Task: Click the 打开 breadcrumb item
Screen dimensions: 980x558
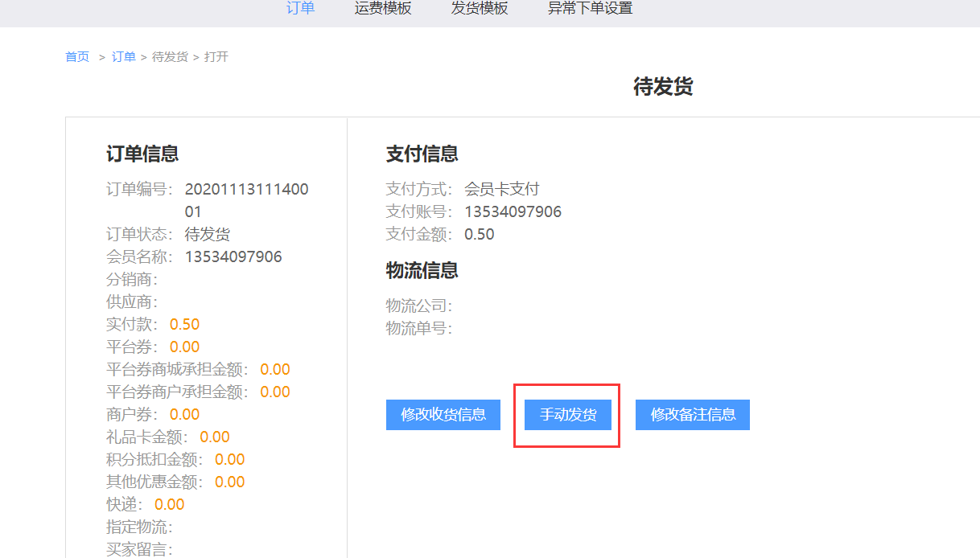Action: (x=216, y=57)
